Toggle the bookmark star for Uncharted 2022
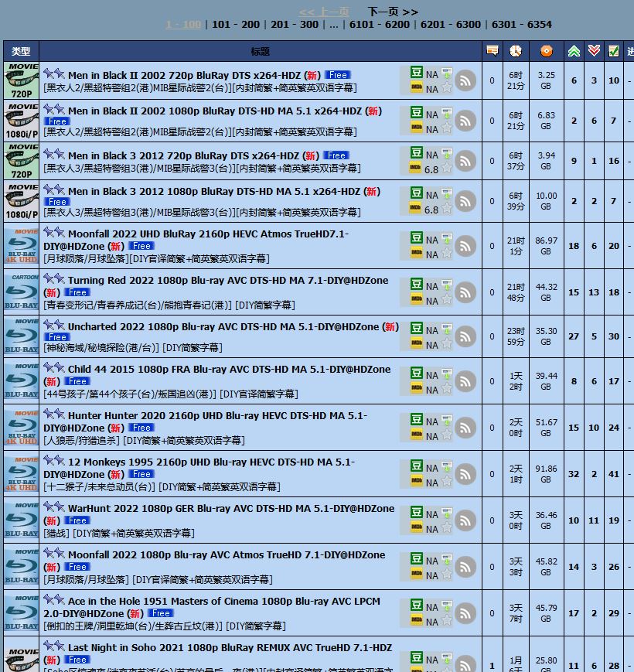 click(x=447, y=343)
